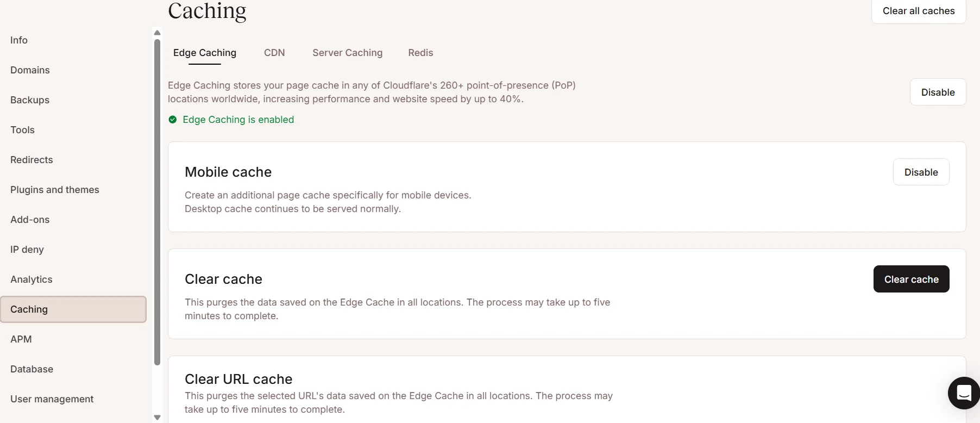Image resolution: width=980 pixels, height=423 pixels.
Task: Switch to the Redis tab
Action: coord(420,53)
